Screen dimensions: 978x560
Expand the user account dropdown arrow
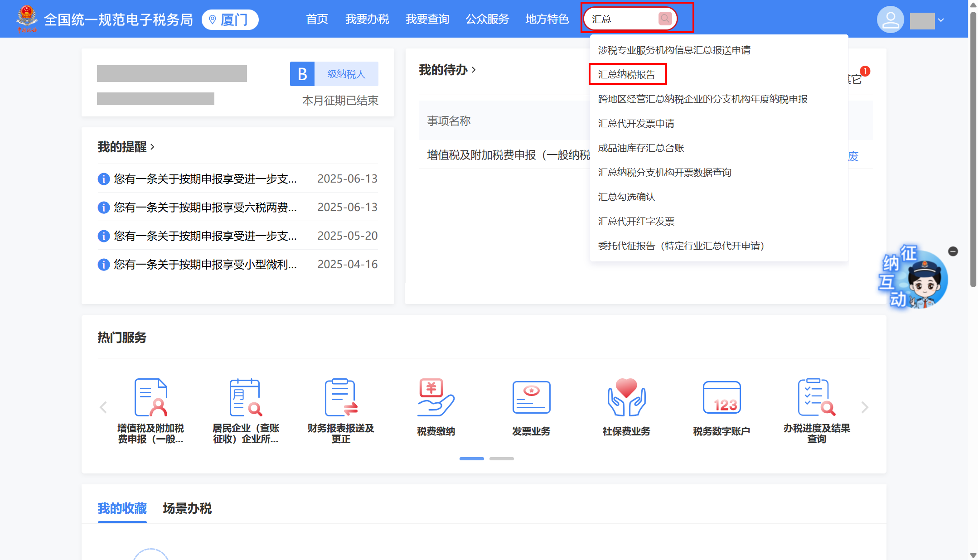point(941,20)
